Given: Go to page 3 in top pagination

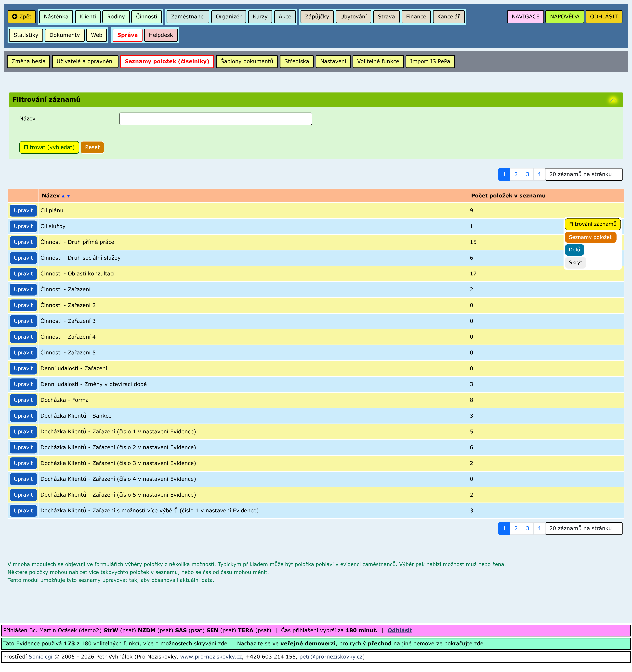Looking at the screenshot, I should point(527,174).
